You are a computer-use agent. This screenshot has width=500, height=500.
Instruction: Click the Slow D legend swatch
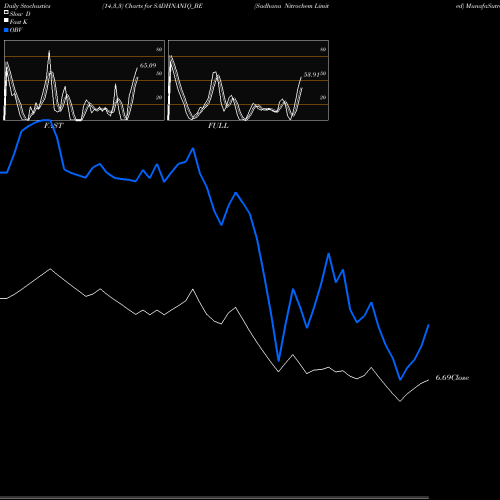click(6, 12)
